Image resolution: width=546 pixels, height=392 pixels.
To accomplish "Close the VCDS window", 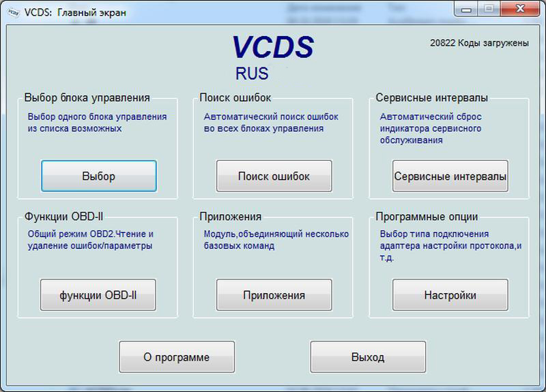I will click(520, 9).
